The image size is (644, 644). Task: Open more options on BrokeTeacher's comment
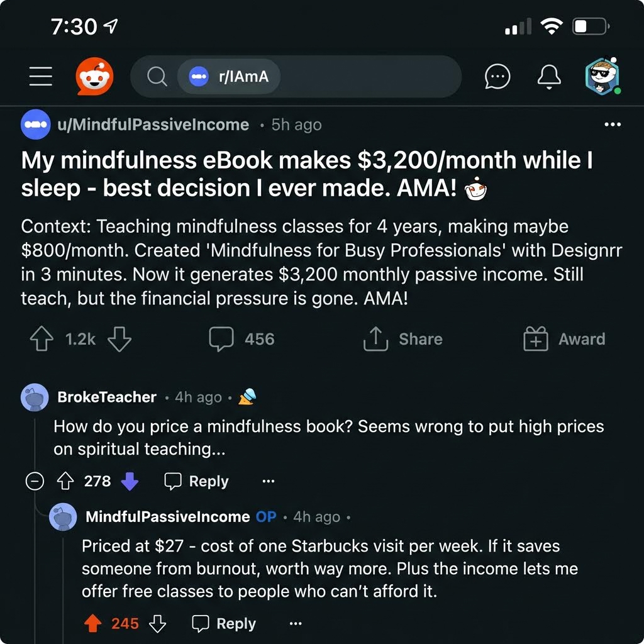click(x=268, y=481)
